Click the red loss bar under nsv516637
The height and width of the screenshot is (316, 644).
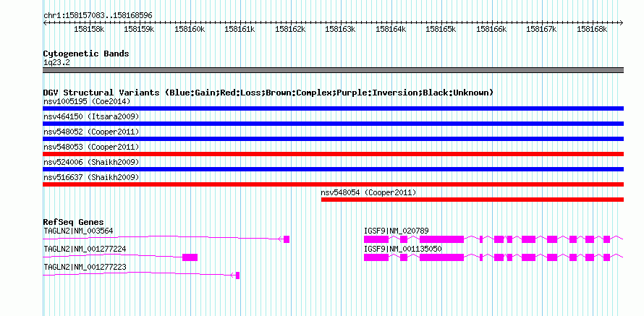click(333, 184)
